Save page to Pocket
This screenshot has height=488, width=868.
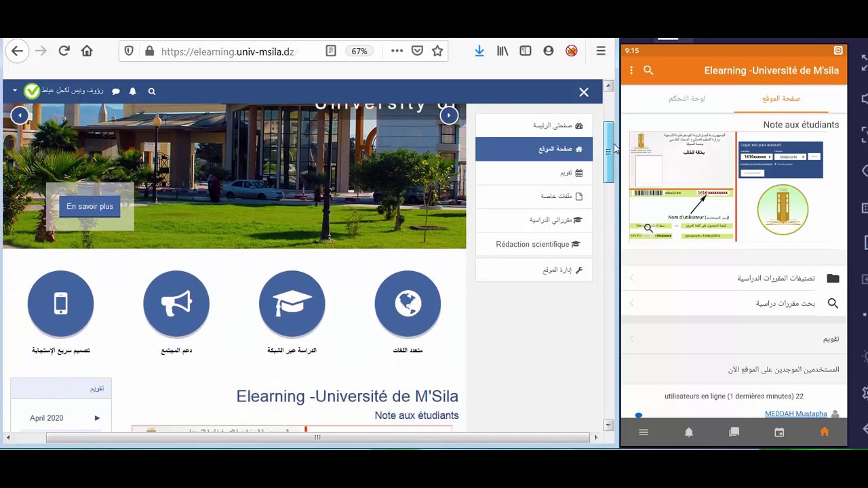point(417,51)
